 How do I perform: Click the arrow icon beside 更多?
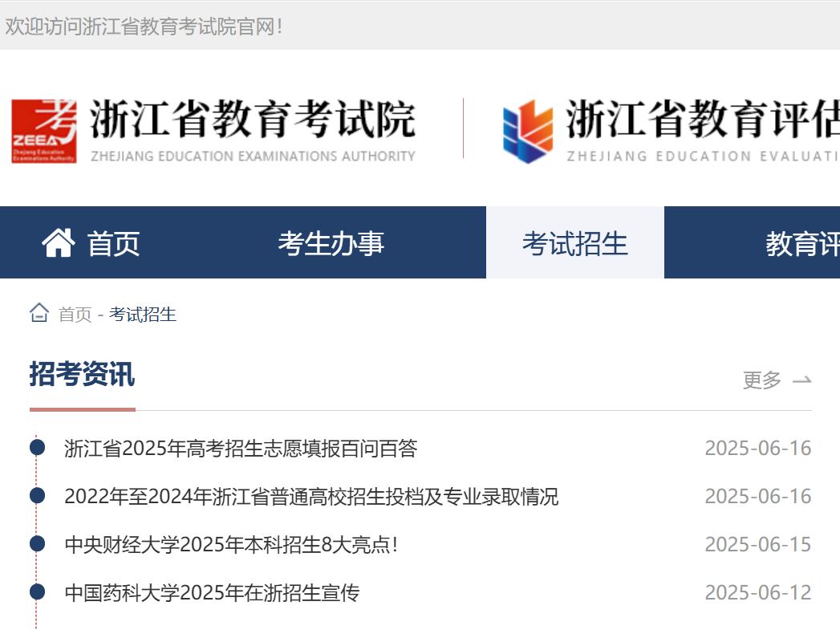(x=802, y=380)
